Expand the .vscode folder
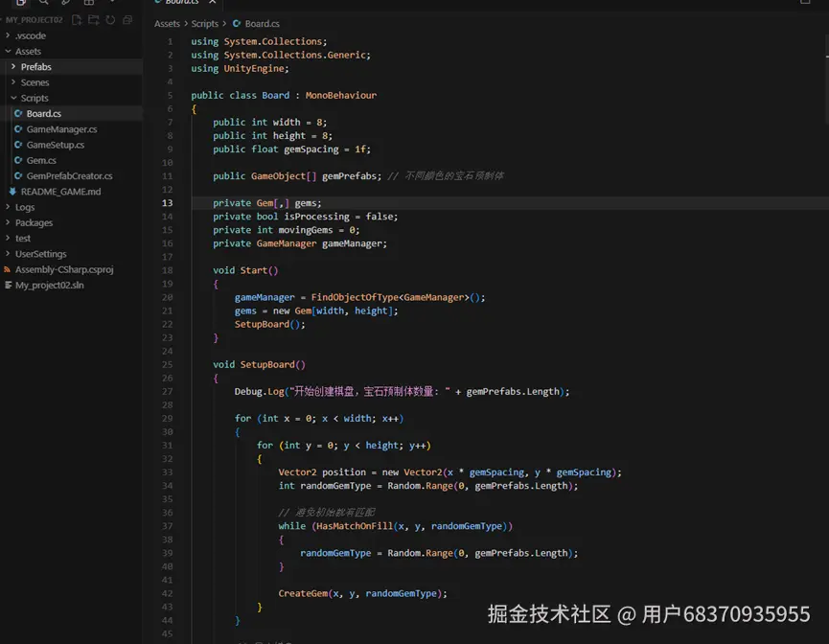 coord(30,35)
